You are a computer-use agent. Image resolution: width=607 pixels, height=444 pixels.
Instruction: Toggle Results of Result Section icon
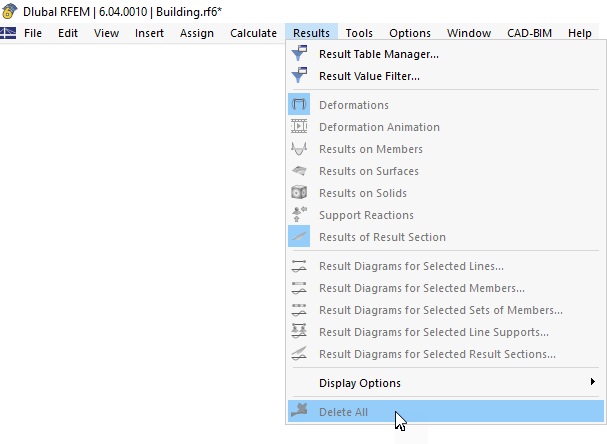[x=299, y=237]
